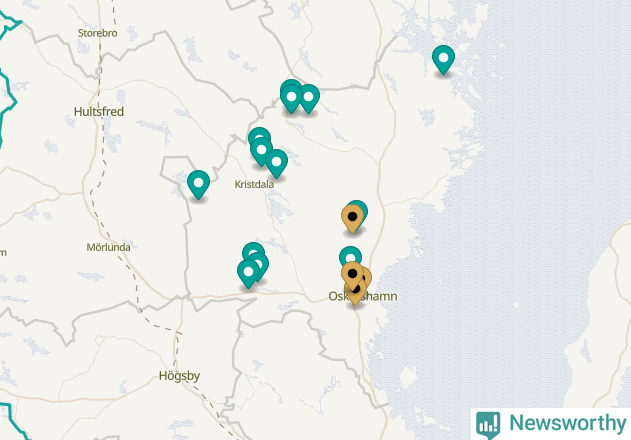
Task: Select the front teal pin in northern cluster
Action: (291, 98)
